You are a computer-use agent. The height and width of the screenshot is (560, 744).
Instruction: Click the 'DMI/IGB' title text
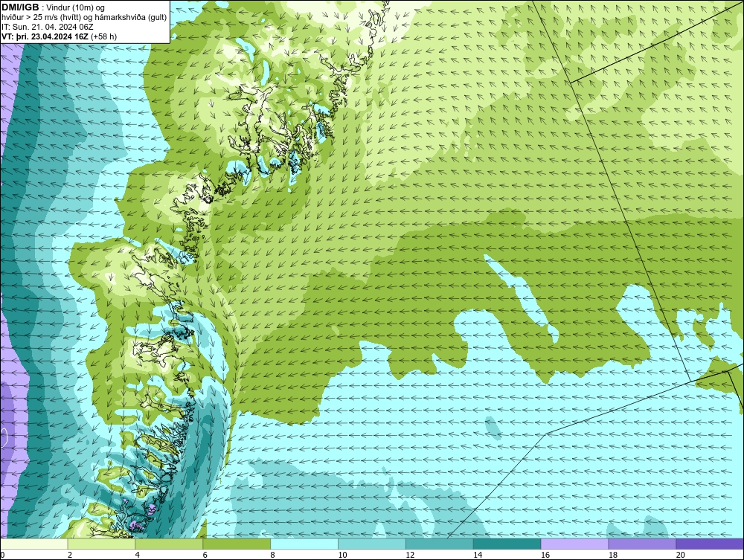coord(20,7)
